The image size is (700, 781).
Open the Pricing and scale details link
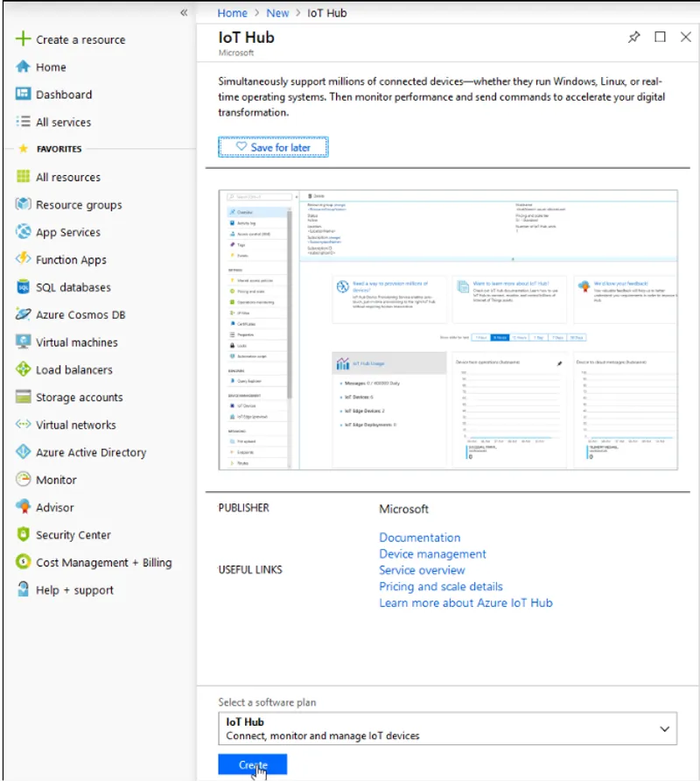441,587
